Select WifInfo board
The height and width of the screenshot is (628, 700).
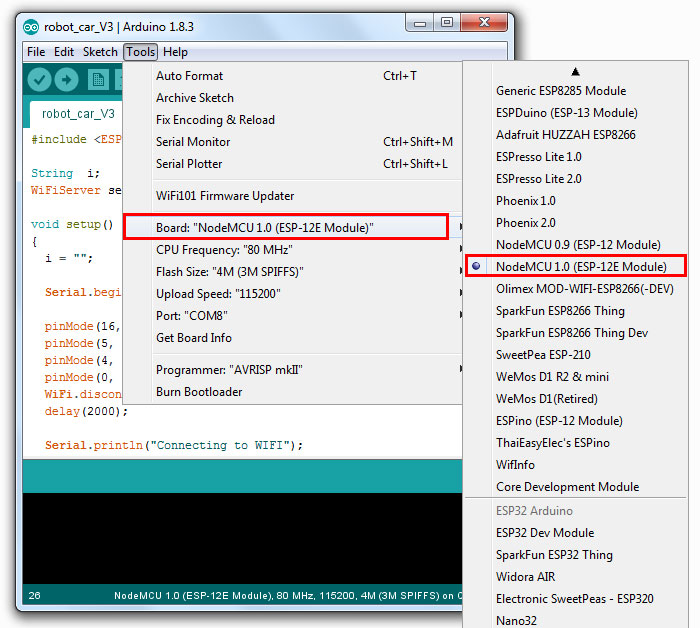coord(576,465)
